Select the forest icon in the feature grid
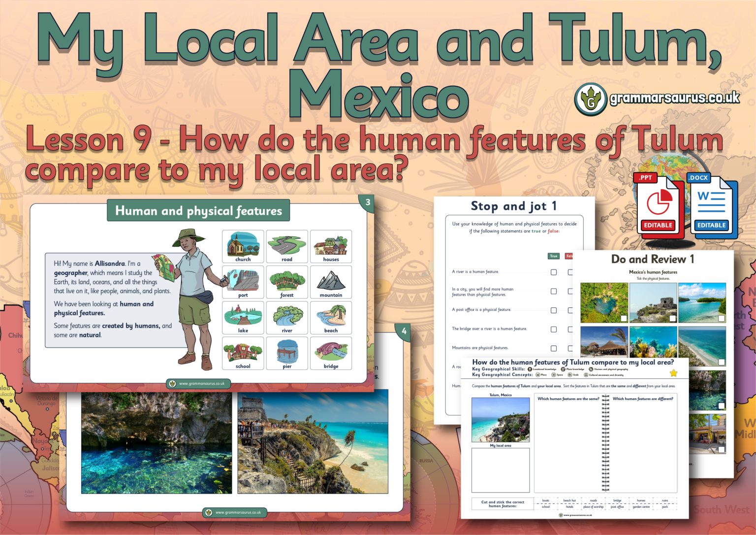Image resolution: width=756 pixels, height=535 pixels. click(x=287, y=282)
